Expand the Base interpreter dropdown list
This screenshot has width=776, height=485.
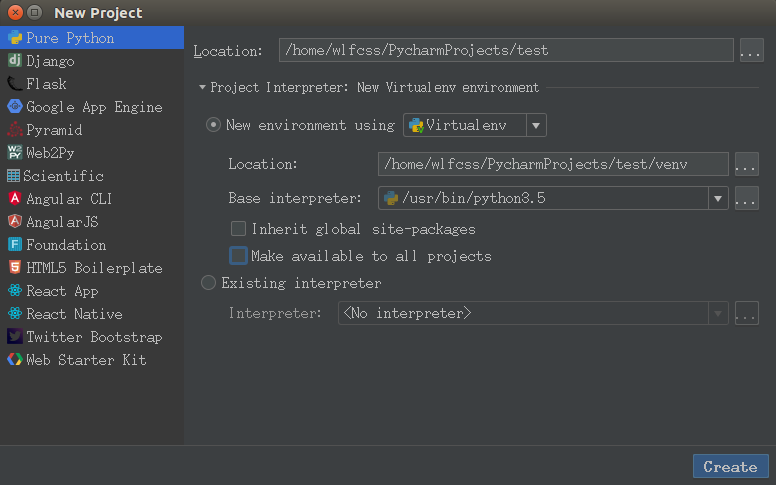point(717,198)
